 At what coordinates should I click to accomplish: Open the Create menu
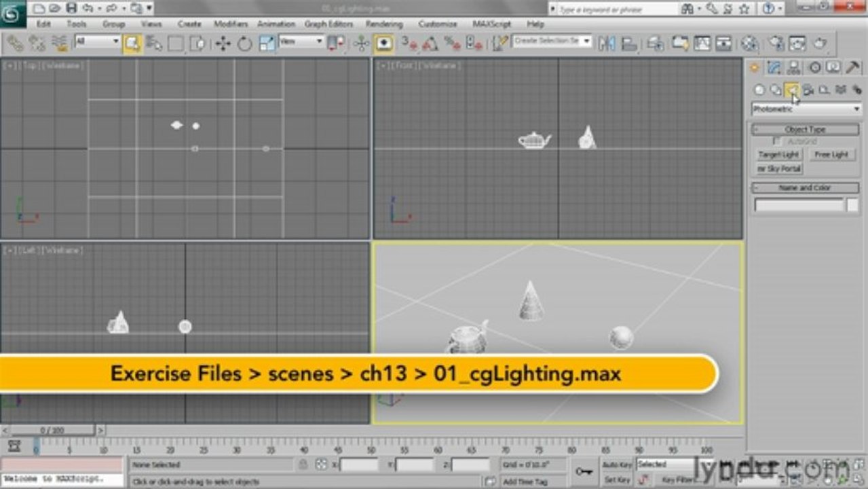189,24
